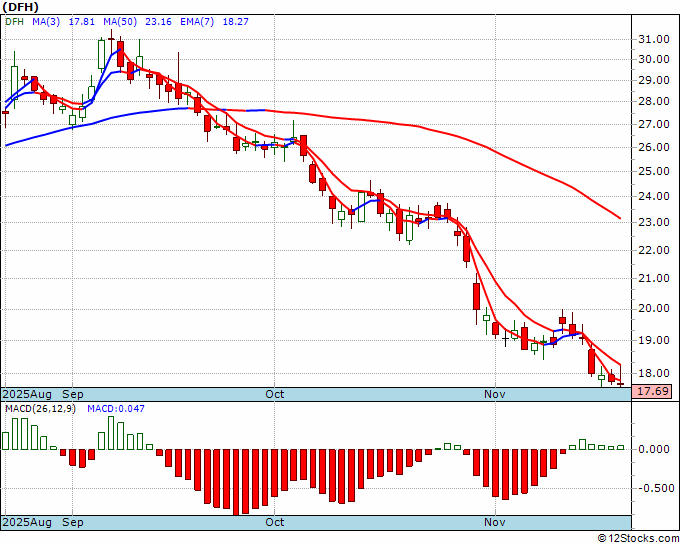Click the 29.00 price axis label
680x546 pixels.
click(654, 80)
